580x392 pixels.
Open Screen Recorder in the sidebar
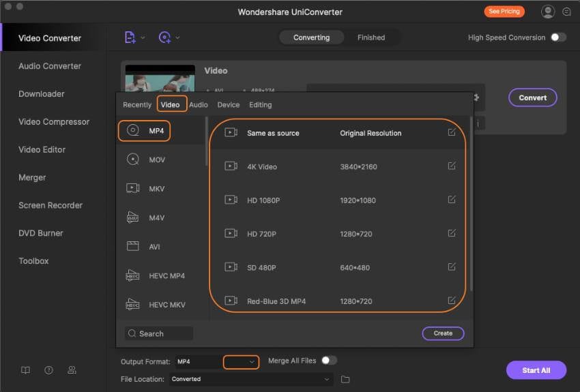pos(50,205)
